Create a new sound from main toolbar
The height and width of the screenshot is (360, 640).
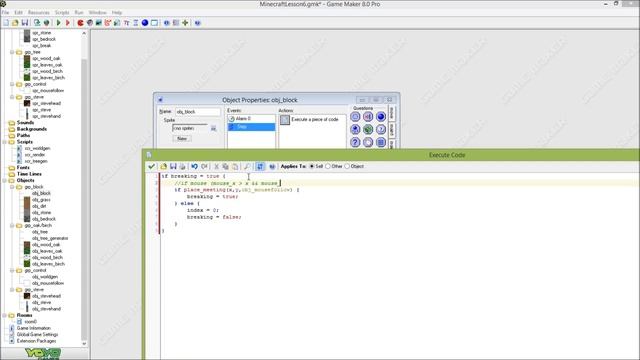[x=90, y=23]
